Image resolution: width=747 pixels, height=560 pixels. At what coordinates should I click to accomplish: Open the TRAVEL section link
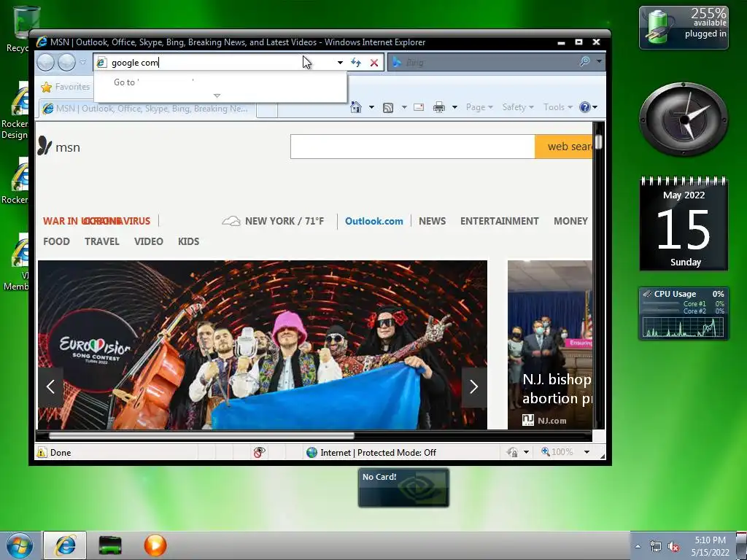102,241
